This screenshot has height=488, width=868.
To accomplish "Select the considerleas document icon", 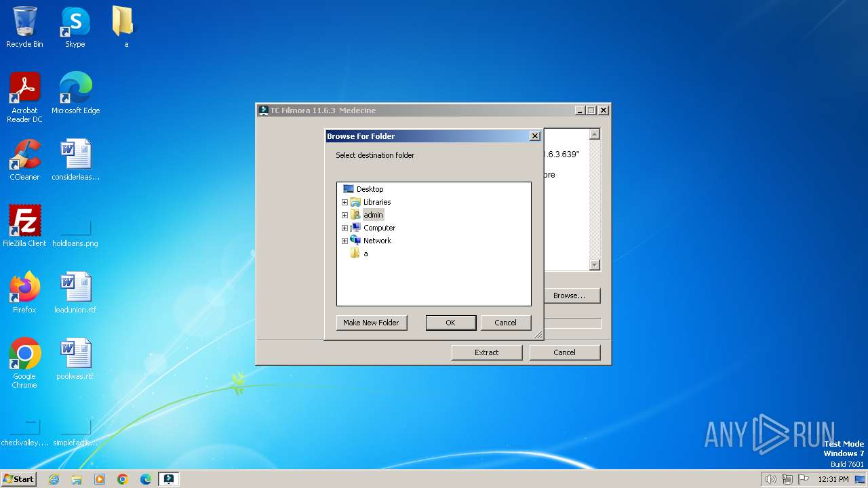I will pos(75,160).
